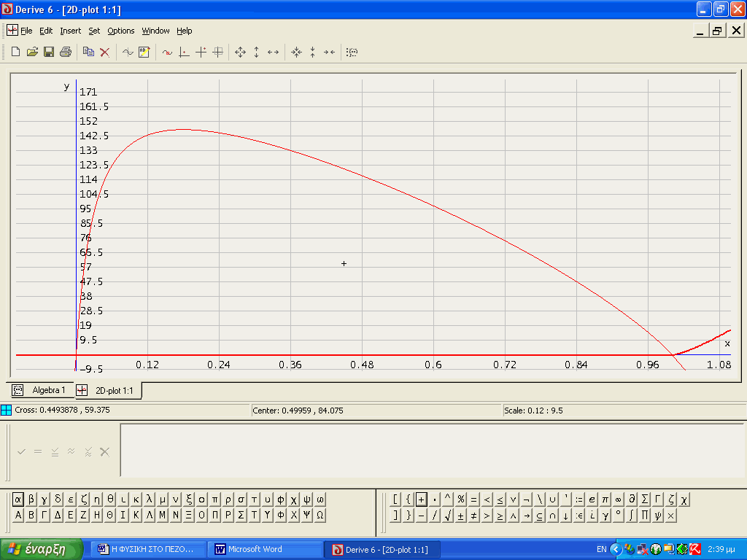Viewport: 747px width, 560px height.
Task: Click the Zoom out both directions icon
Action: 240,52
